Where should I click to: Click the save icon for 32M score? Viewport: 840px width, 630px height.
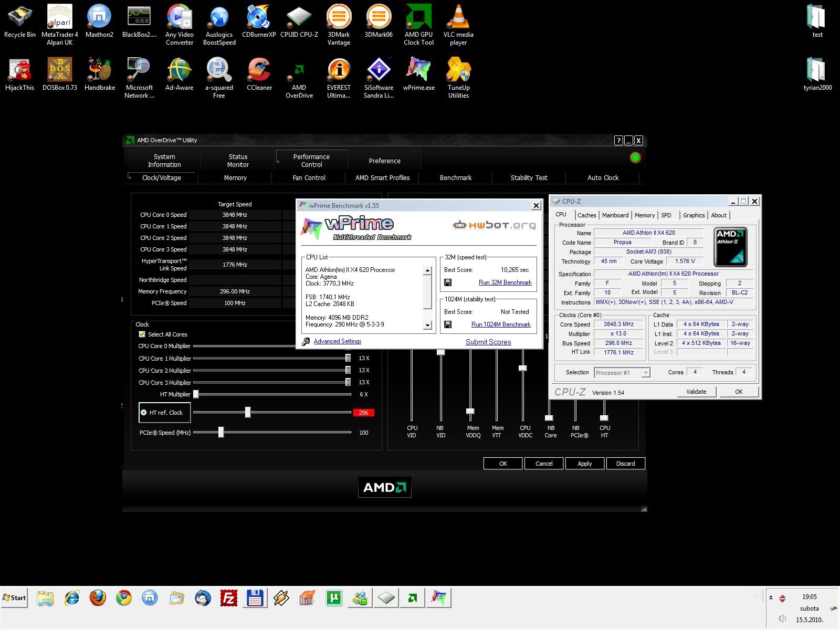(448, 282)
